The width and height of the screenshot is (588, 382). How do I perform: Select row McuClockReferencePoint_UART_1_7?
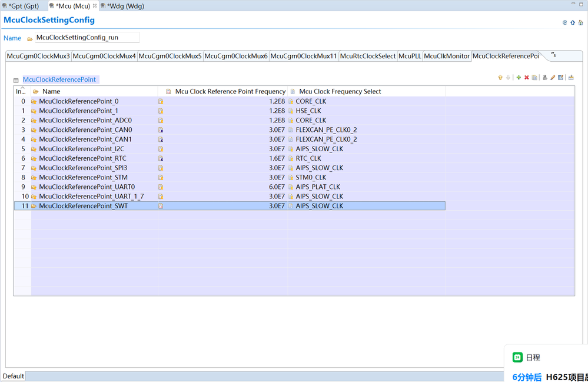coord(230,197)
